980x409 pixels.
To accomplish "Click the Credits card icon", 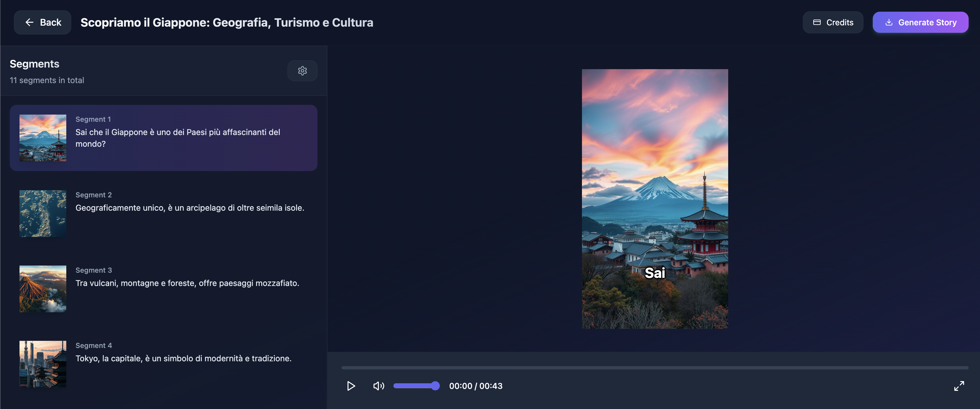I will (x=817, y=22).
